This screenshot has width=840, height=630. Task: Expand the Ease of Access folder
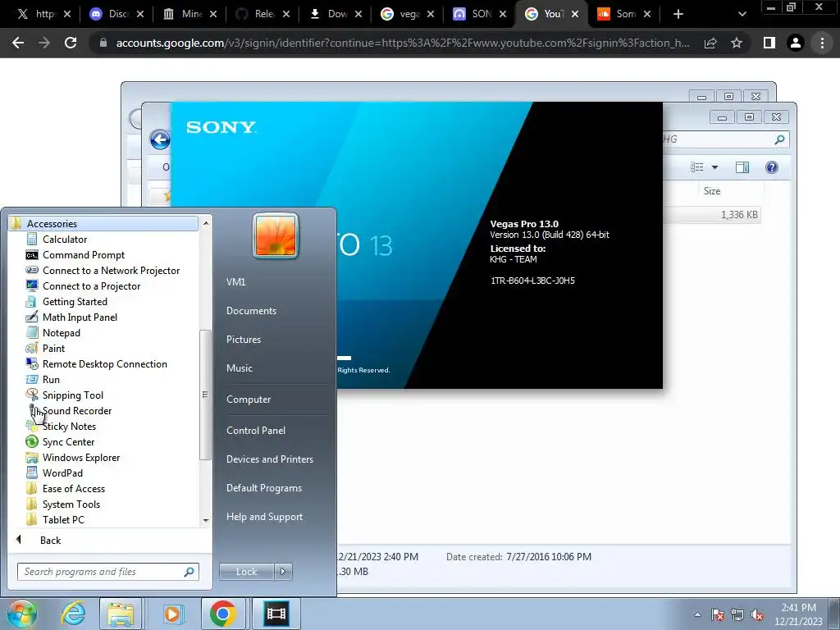pos(73,489)
